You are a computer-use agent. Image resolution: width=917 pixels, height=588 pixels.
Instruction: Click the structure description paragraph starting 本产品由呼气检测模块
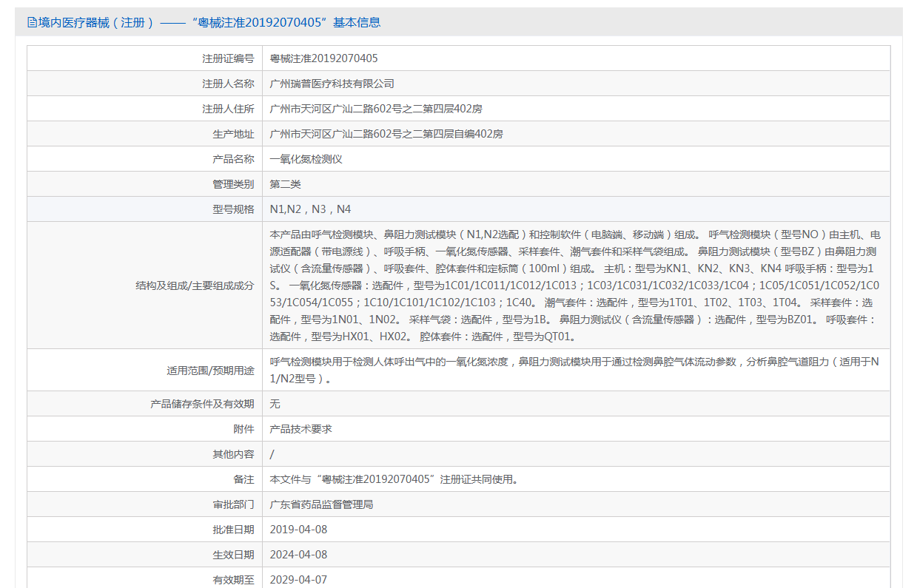[x=576, y=285]
